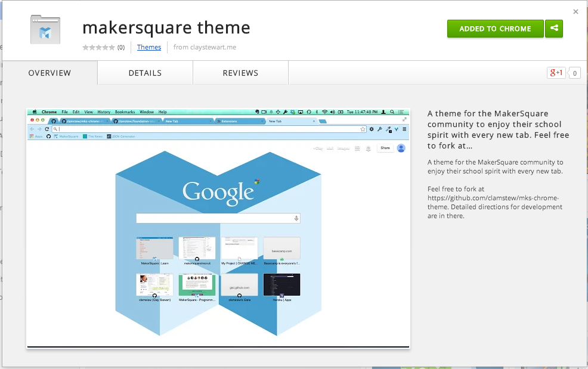This screenshot has width=588, height=369.
Task: Click the theme summary heading text
Action: pyautogui.click(x=499, y=130)
